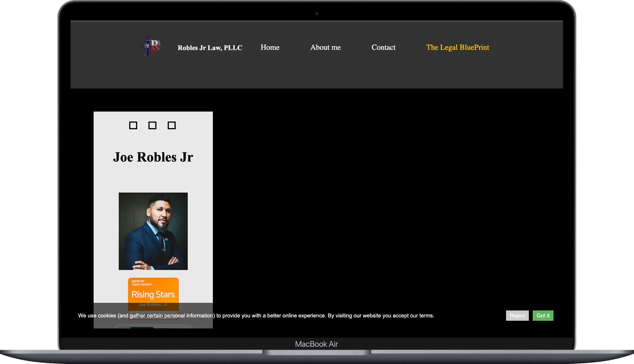Navigate to the Contact page
Screen dimensions: 634x364
point(383,47)
